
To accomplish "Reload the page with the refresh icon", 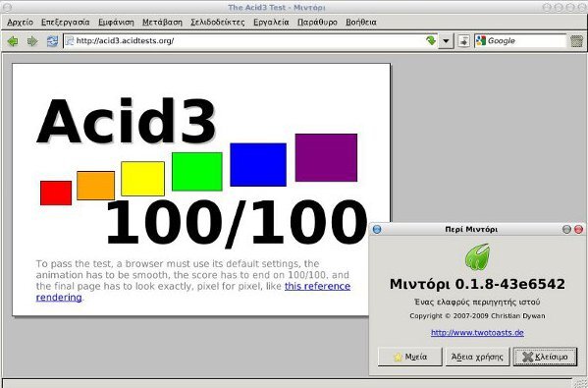I will pos(52,41).
